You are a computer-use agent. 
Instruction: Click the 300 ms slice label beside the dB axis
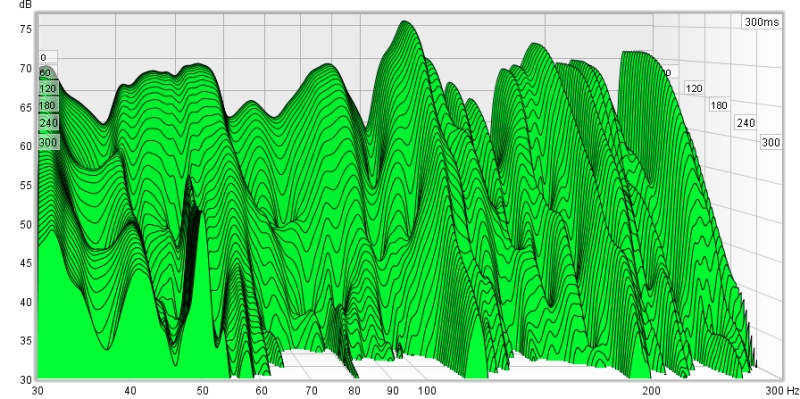[48, 142]
